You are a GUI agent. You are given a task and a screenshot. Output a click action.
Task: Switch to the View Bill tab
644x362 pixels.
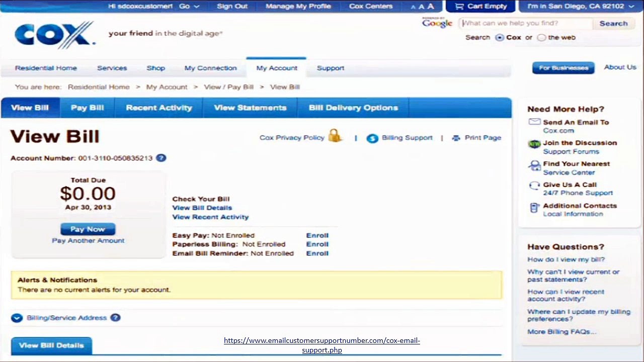pyautogui.click(x=30, y=108)
